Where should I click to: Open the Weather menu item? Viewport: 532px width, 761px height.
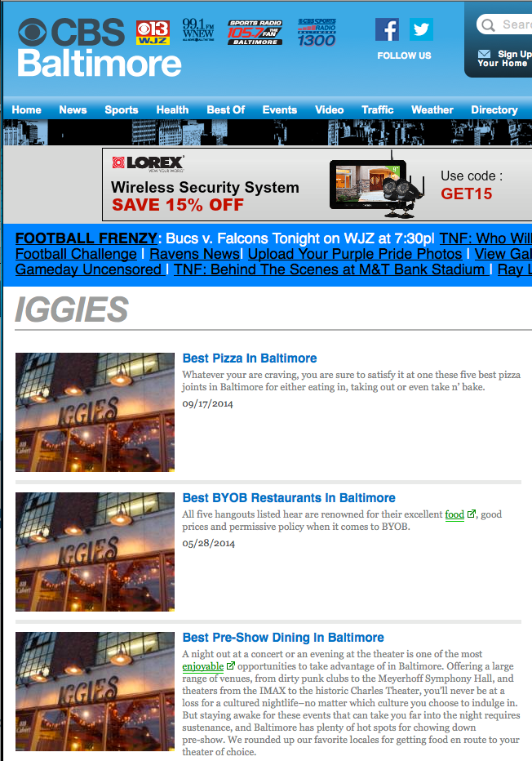click(432, 109)
